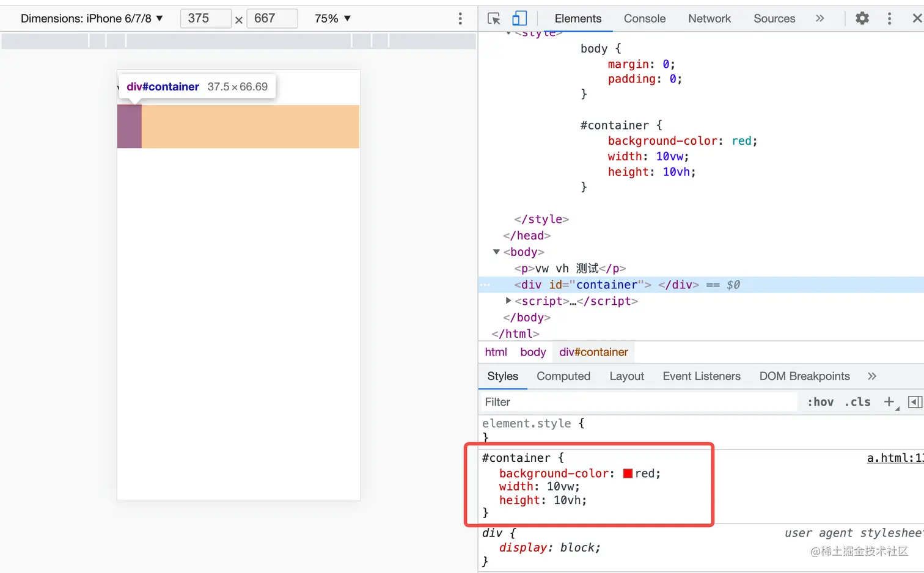Show more styles pane tabs chevron
This screenshot has width=924, height=573.
point(872,376)
